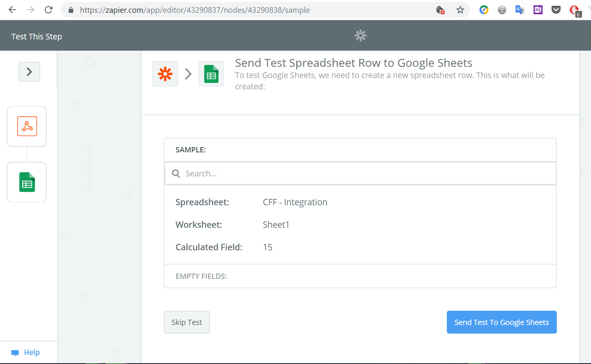This screenshot has height=364, width=591.
Task: Select the Google Sheets action step in sidebar
Action: point(27,182)
